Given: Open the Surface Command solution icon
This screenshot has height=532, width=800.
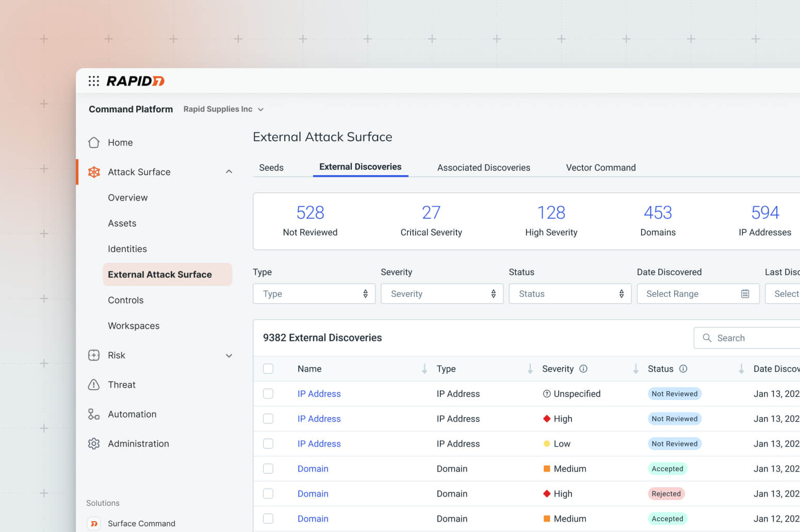Looking at the screenshot, I should (94, 524).
